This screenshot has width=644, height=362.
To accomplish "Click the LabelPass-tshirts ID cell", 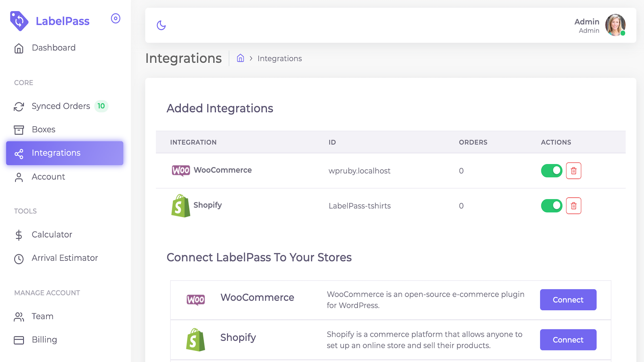I will (x=360, y=206).
